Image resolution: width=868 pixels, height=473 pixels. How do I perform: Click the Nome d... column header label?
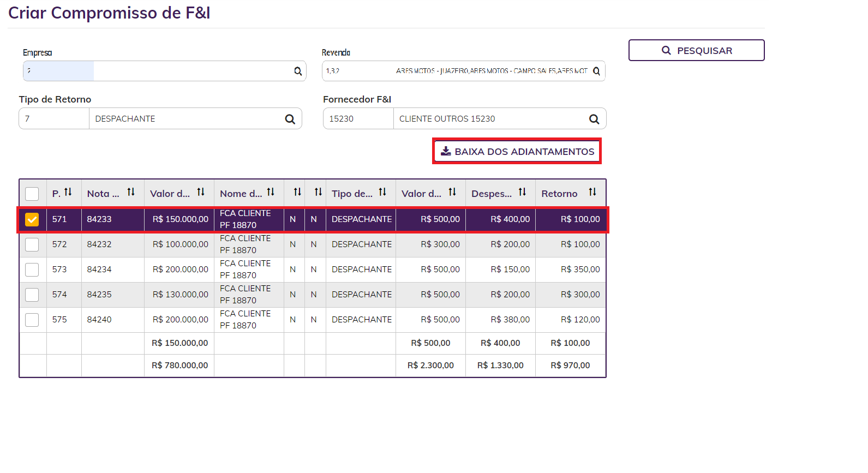tap(241, 194)
